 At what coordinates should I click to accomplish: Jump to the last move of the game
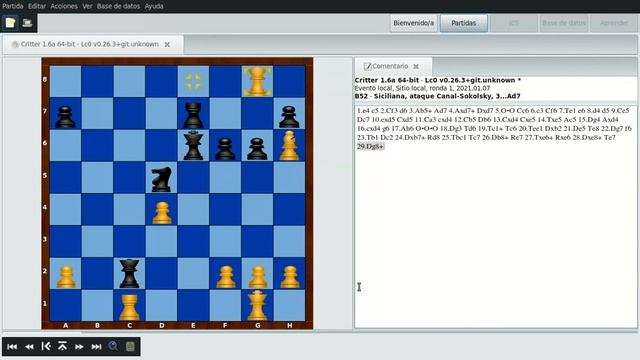96,347
